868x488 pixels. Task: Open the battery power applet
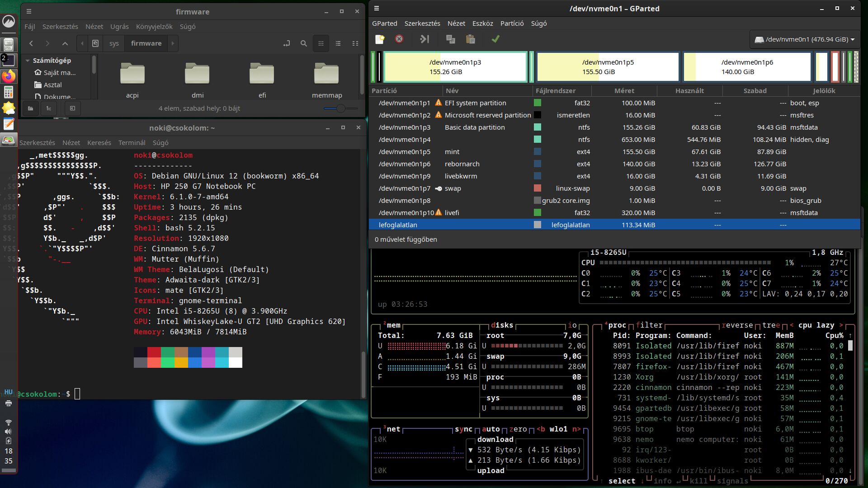coord(9,441)
